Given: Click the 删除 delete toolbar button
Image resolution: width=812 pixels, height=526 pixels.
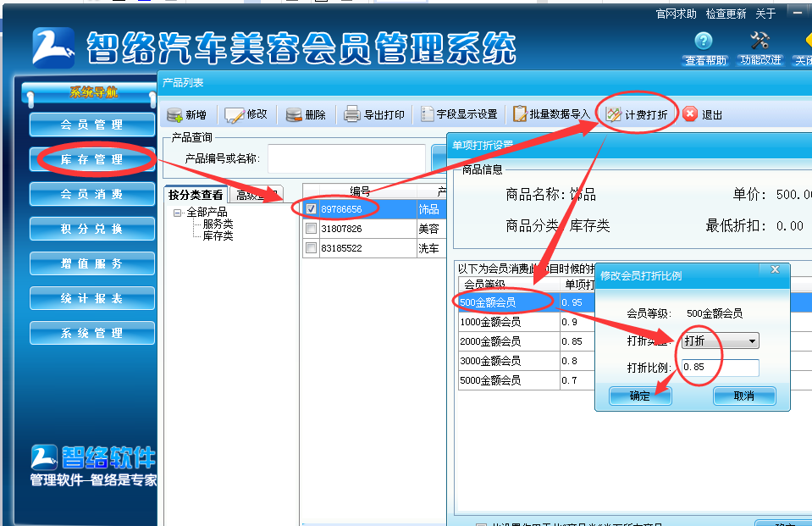Looking at the screenshot, I should 306,114.
